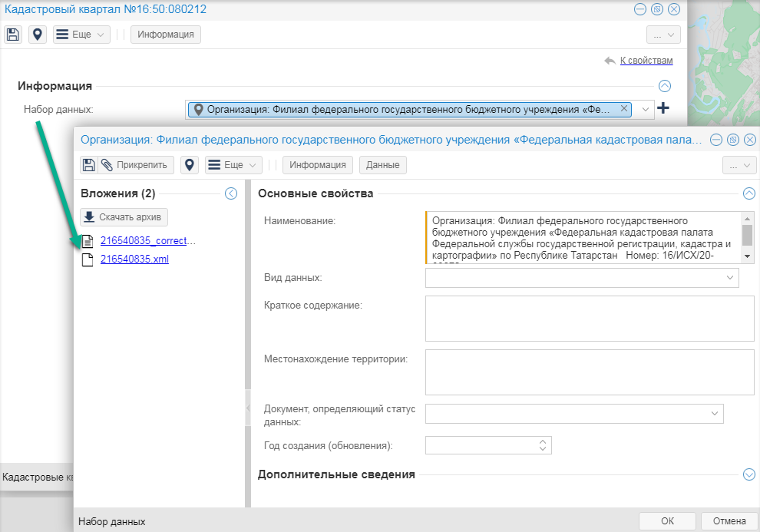Click into the Местонахождение территории field
The image size is (760, 532).
(x=590, y=372)
